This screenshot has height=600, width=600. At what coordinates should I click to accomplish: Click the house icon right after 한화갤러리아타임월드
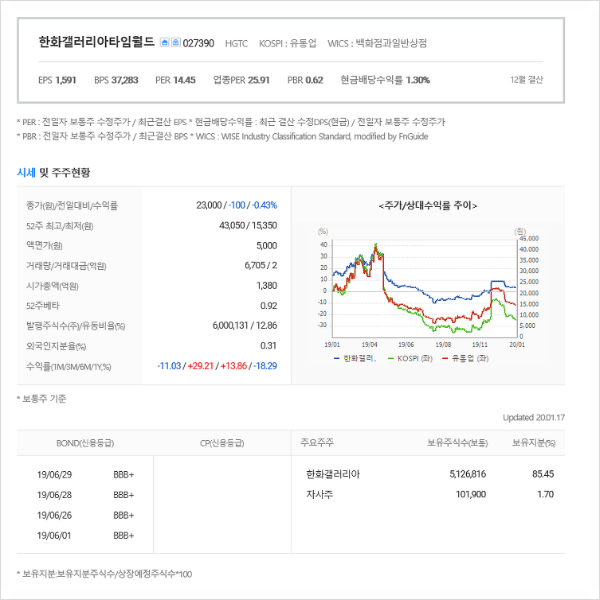tap(165, 42)
